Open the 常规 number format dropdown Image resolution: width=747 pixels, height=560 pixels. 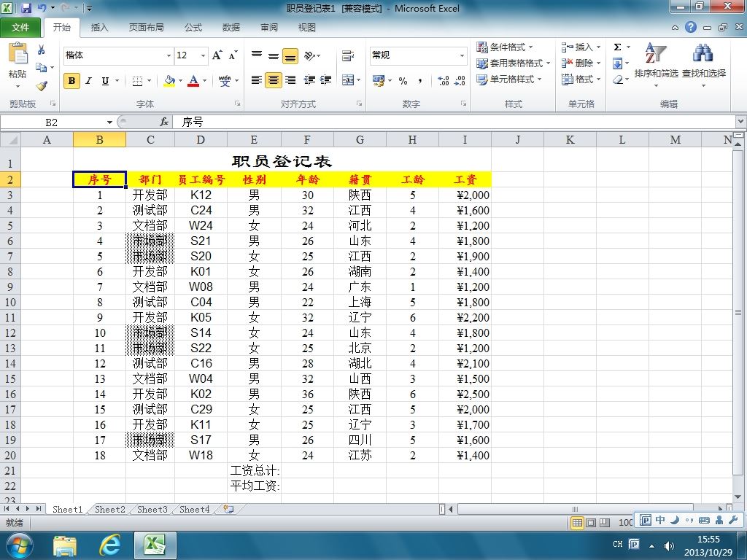[x=462, y=55]
